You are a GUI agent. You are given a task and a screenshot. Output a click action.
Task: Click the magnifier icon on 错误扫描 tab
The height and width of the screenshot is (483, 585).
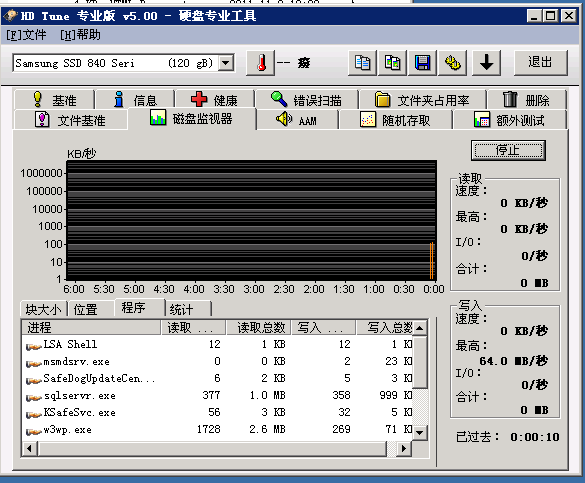coord(279,99)
